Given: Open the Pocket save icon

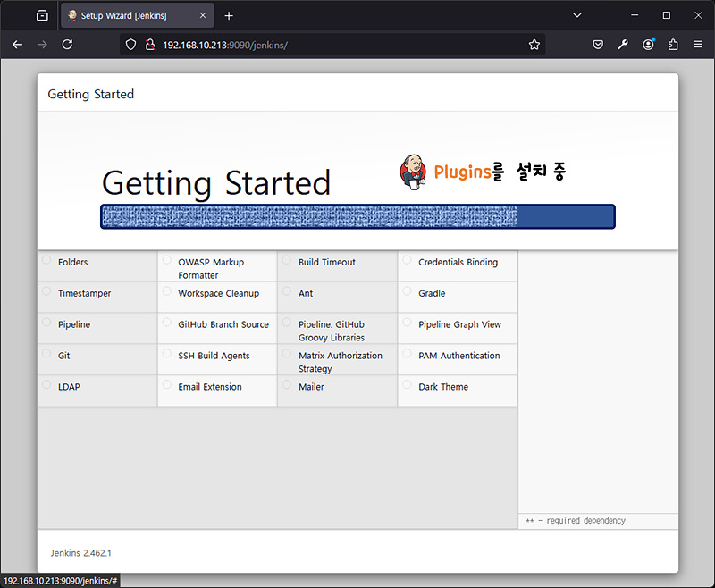Looking at the screenshot, I should 598,45.
